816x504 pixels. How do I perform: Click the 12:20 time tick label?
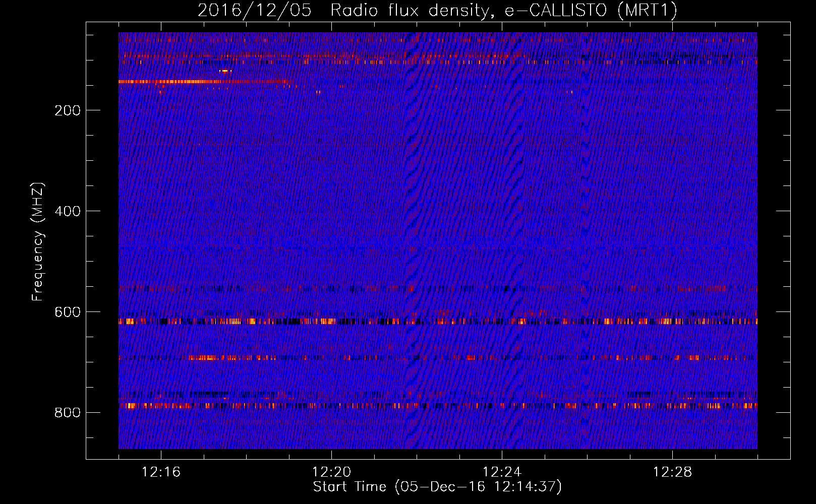331,472
